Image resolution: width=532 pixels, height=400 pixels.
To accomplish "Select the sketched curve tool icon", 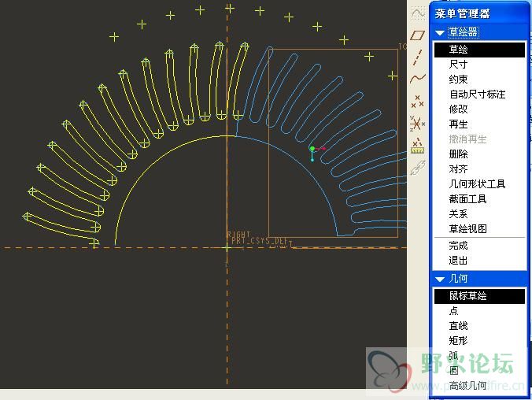I will click(418, 13).
